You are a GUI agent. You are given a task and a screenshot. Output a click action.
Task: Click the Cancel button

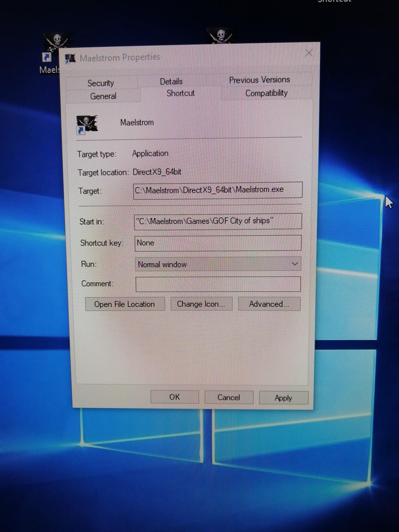tap(229, 397)
